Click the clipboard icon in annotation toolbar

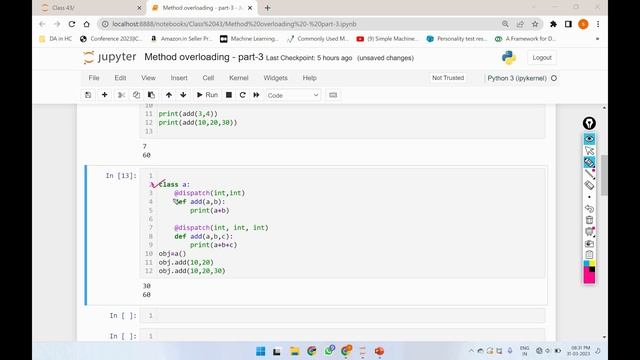tap(589, 255)
